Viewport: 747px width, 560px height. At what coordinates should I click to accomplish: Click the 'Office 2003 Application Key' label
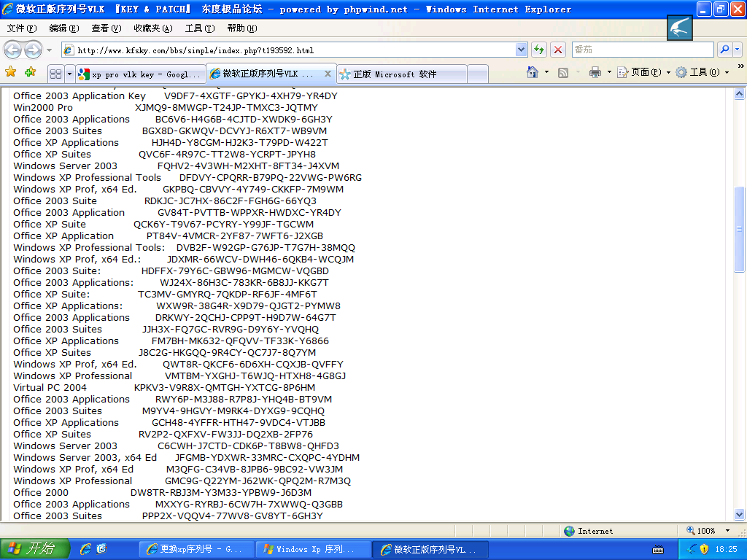pos(80,96)
